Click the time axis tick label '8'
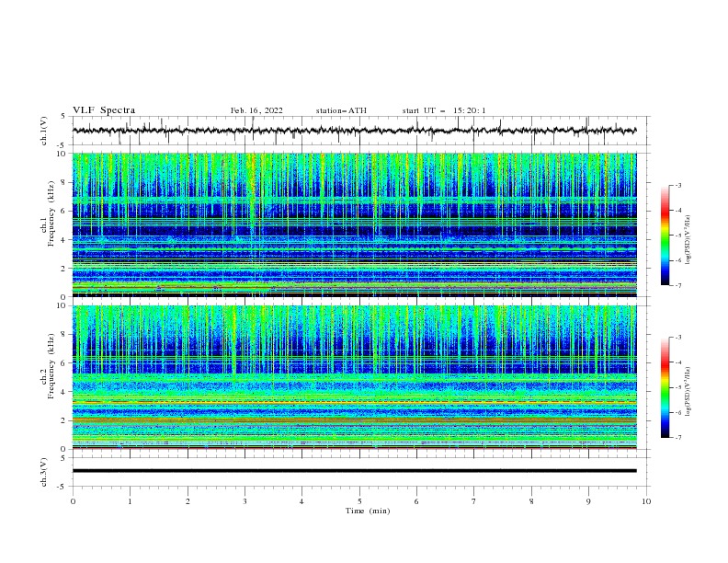This screenshot has height=563, width=728. [x=531, y=501]
